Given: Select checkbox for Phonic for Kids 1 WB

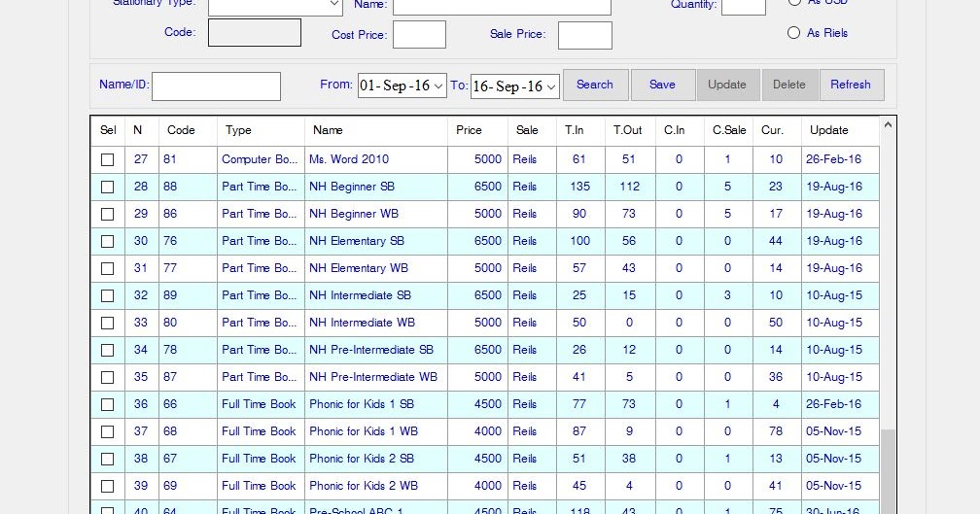Looking at the screenshot, I should tap(108, 431).
